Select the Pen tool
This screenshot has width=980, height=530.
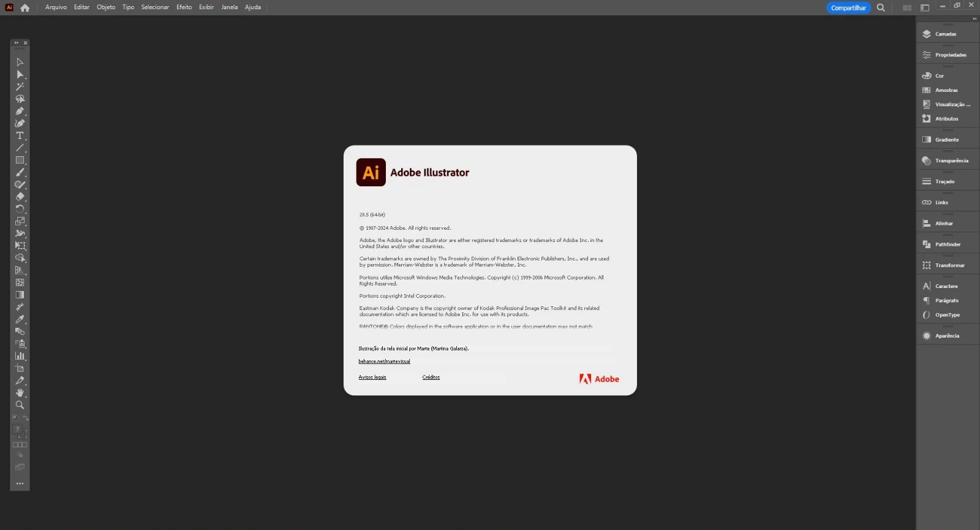click(x=20, y=111)
